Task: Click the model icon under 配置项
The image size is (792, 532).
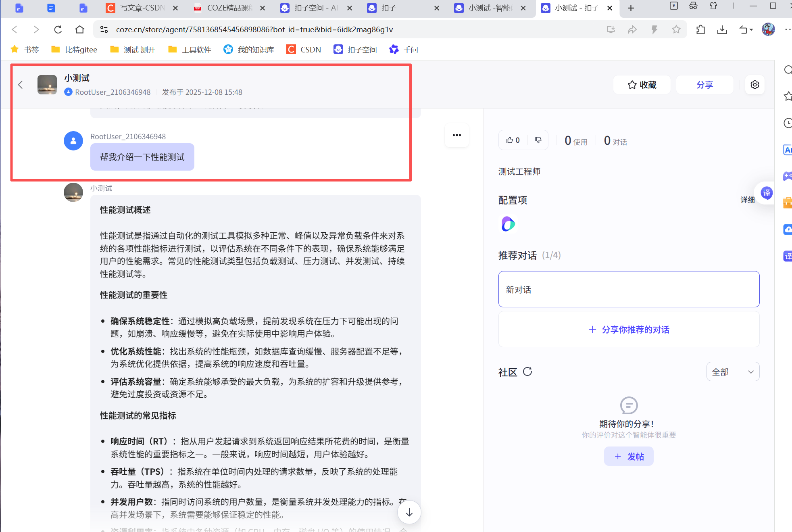Action: click(508, 224)
